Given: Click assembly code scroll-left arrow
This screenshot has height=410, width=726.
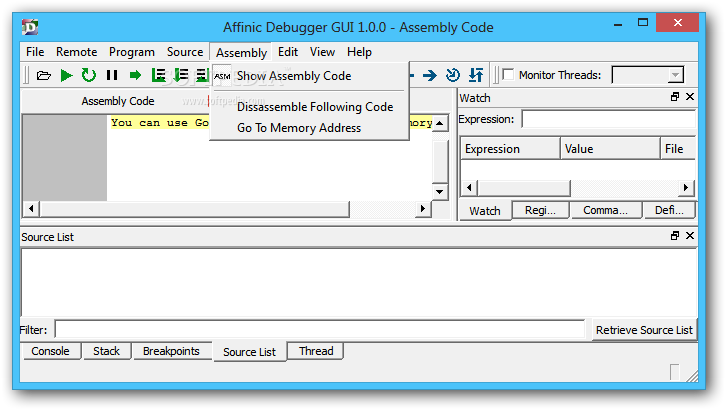Looking at the screenshot, I should (x=31, y=209).
